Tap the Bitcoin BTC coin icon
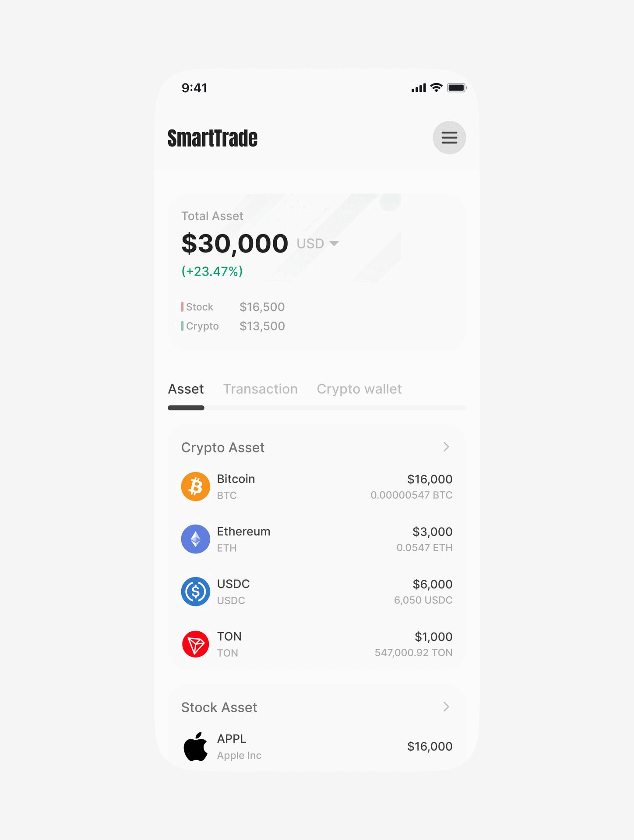634x840 pixels. pyautogui.click(x=196, y=486)
